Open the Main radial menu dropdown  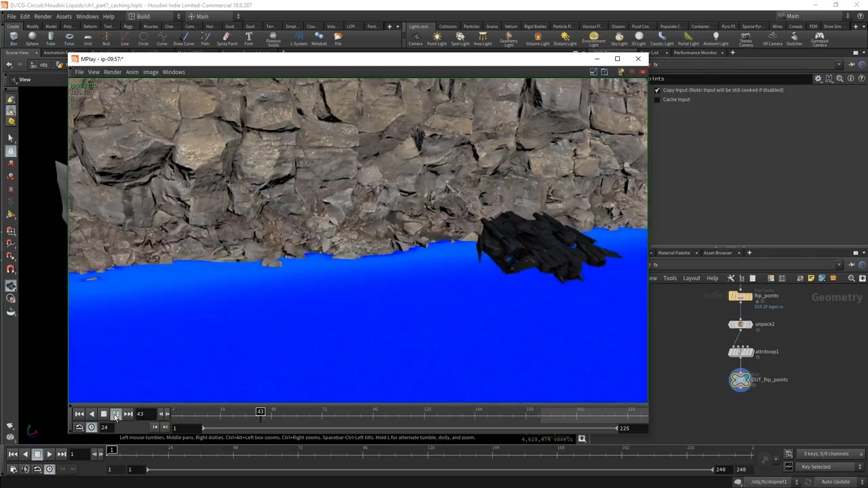pyautogui.click(x=214, y=16)
